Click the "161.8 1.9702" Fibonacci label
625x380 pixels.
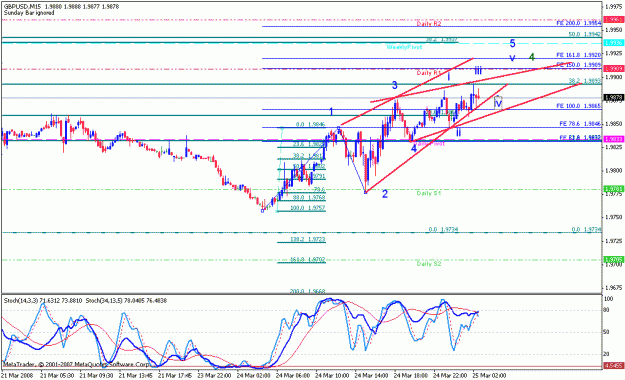click(308, 260)
